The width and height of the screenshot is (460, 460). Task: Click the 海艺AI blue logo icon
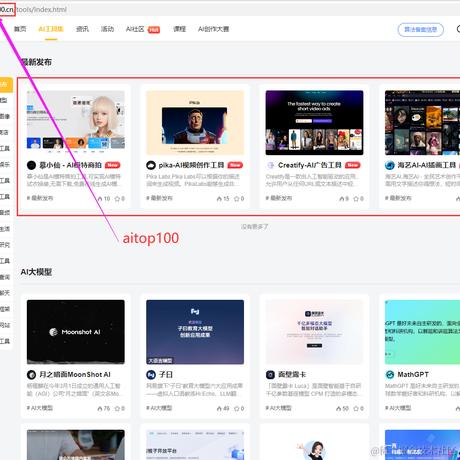pyautogui.click(x=390, y=165)
